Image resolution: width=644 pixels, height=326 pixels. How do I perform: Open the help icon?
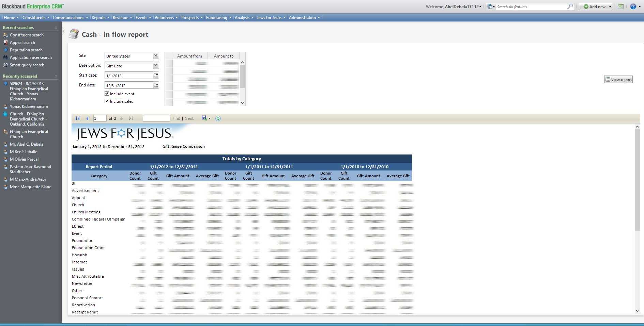[x=633, y=6]
